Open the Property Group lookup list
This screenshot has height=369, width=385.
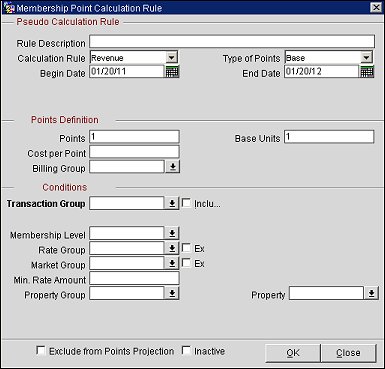[172, 293]
